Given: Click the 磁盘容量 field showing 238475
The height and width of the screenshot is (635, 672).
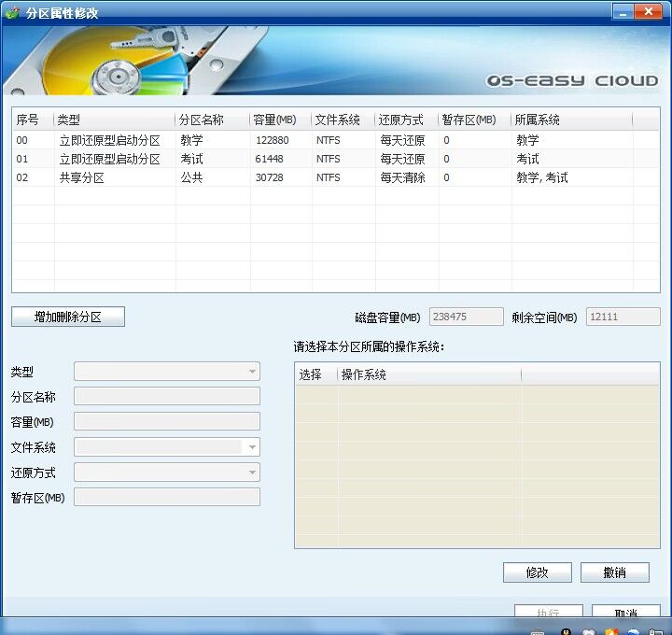Looking at the screenshot, I should [x=466, y=317].
